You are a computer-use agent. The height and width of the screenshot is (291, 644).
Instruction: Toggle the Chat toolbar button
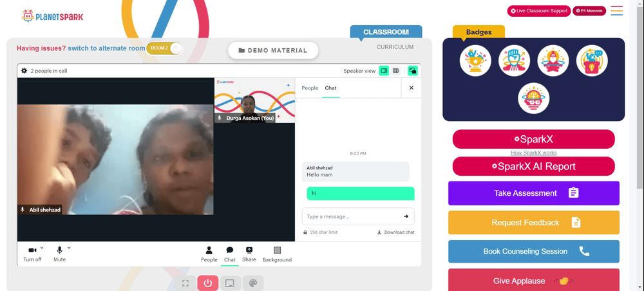pyautogui.click(x=230, y=254)
